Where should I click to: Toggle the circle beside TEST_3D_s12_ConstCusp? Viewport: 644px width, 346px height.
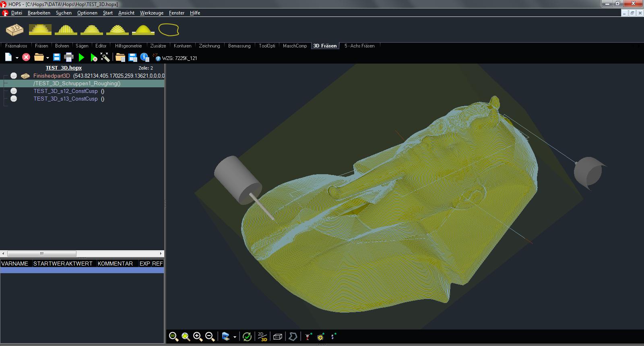(x=14, y=91)
